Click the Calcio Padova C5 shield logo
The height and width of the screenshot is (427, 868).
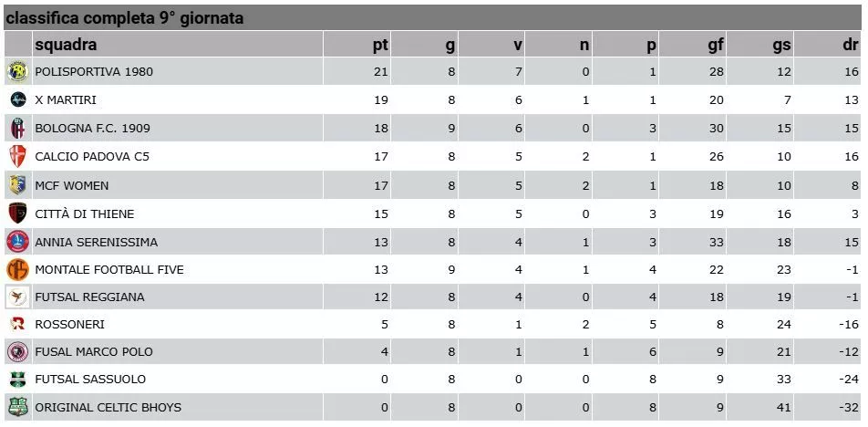click(17, 157)
